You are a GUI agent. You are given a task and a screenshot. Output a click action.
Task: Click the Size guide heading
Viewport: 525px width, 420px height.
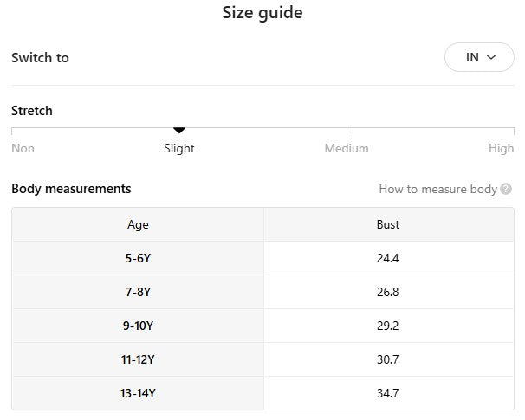pos(262,13)
